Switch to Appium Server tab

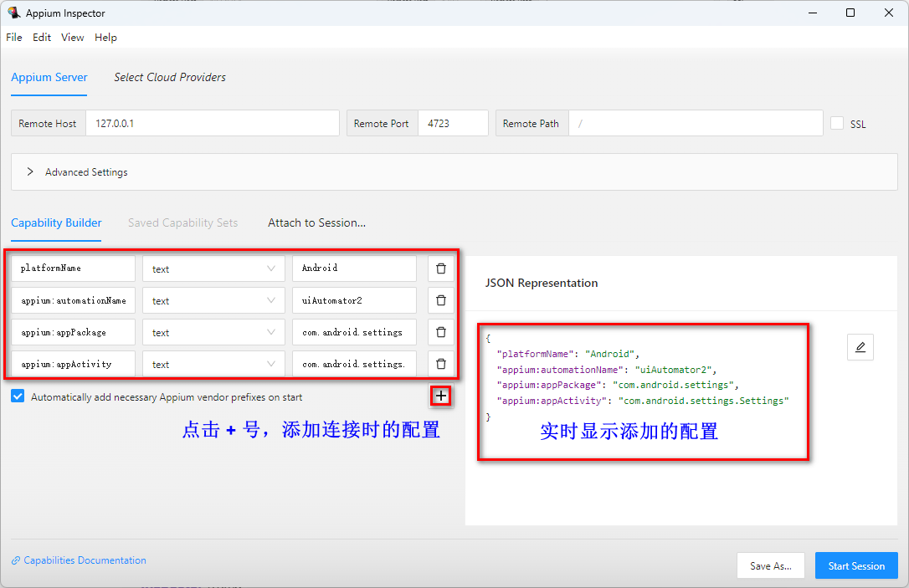(49, 77)
